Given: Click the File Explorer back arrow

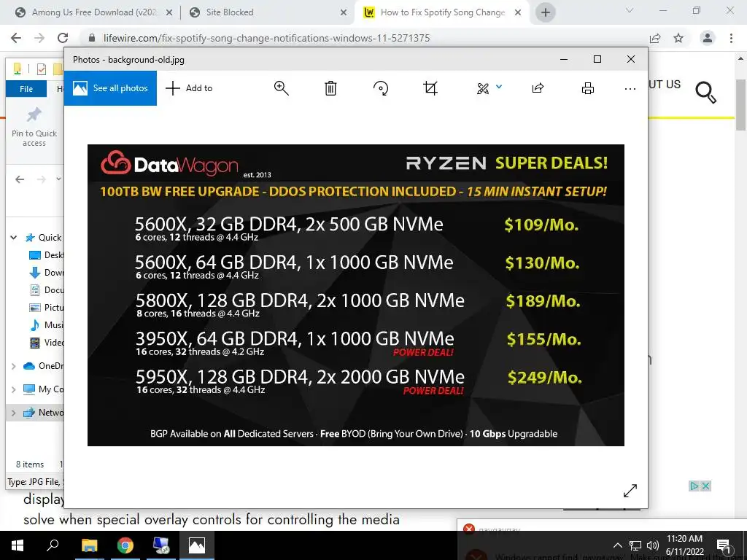Looking at the screenshot, I should click(x=20, y=179).
